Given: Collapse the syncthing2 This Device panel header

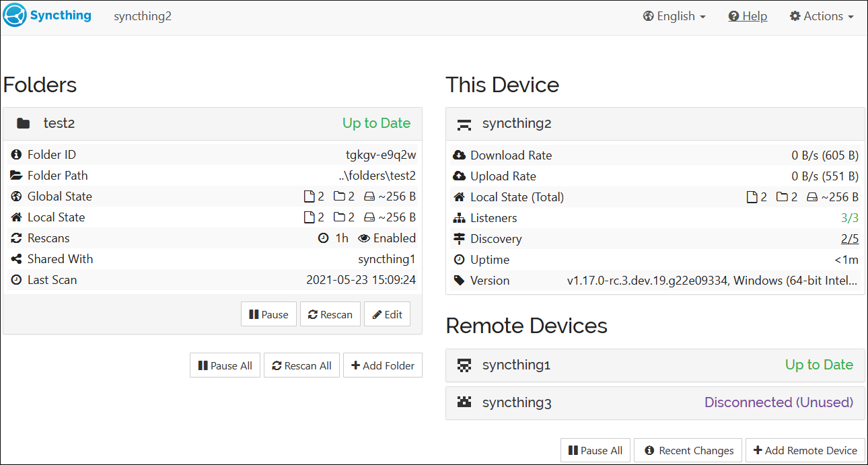Looking at the screenshot, I should click(655, 124).
